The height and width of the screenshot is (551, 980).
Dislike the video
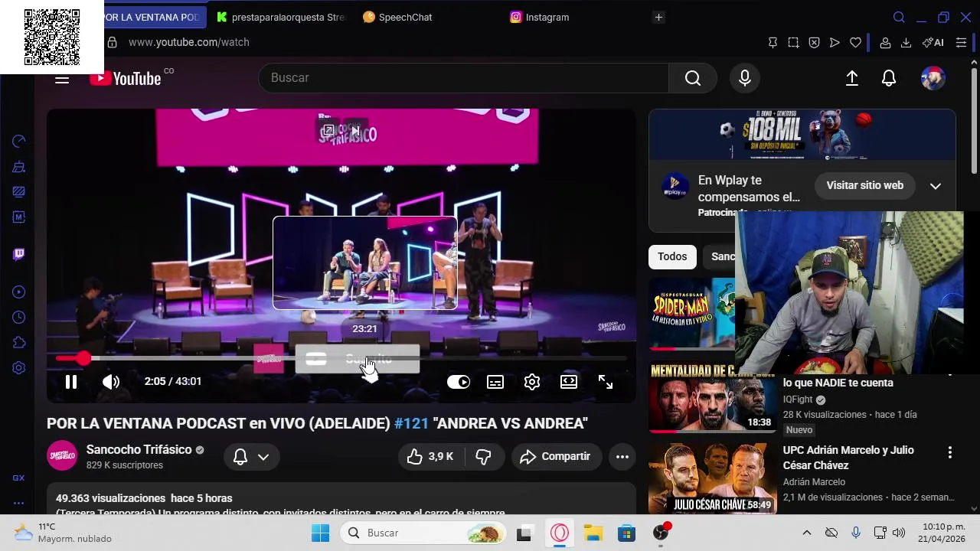pos(483,457)
